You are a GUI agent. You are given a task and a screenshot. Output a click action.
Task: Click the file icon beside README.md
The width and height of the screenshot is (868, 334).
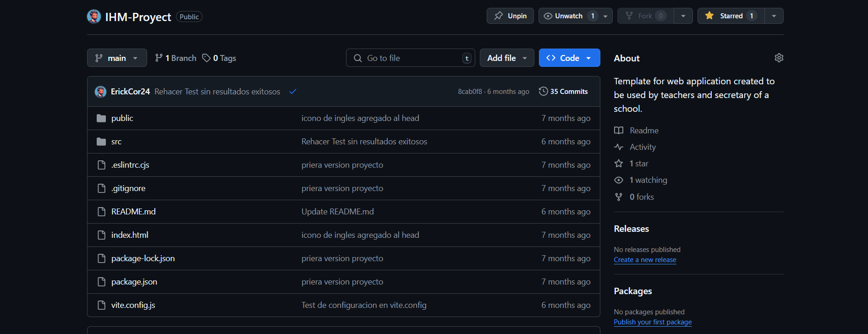click(102, 212)
